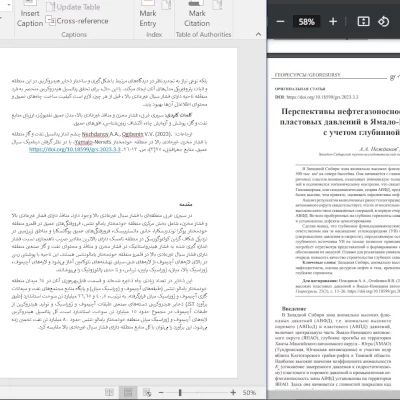Screen dimensions: 400x400
Task: Select Print Layout view in status bar
Action: pos(128,392)
